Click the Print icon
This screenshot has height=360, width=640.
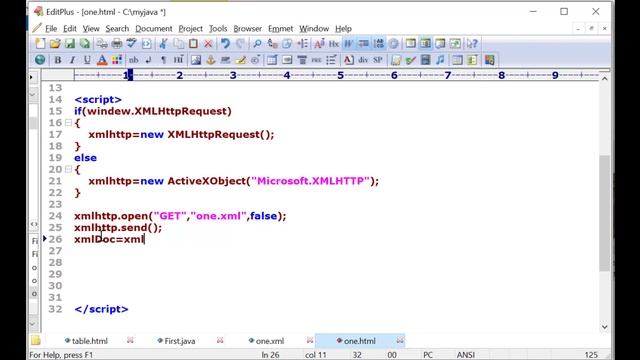(x=117, y=43)
